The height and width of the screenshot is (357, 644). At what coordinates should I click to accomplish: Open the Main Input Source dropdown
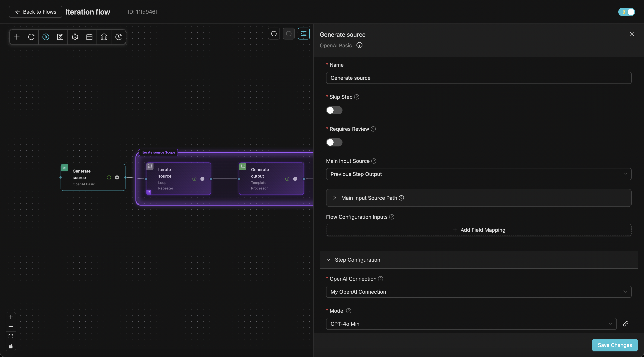click(479, 174)
